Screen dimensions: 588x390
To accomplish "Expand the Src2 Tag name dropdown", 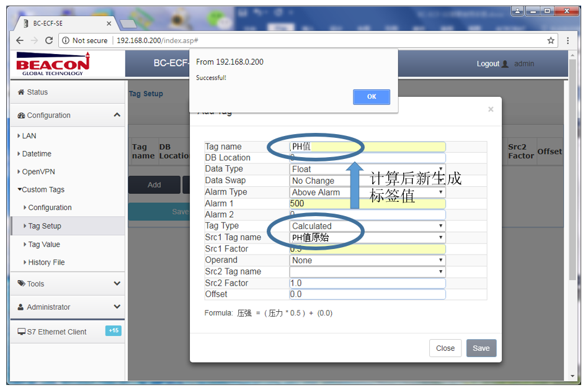I will click(367, 271).
